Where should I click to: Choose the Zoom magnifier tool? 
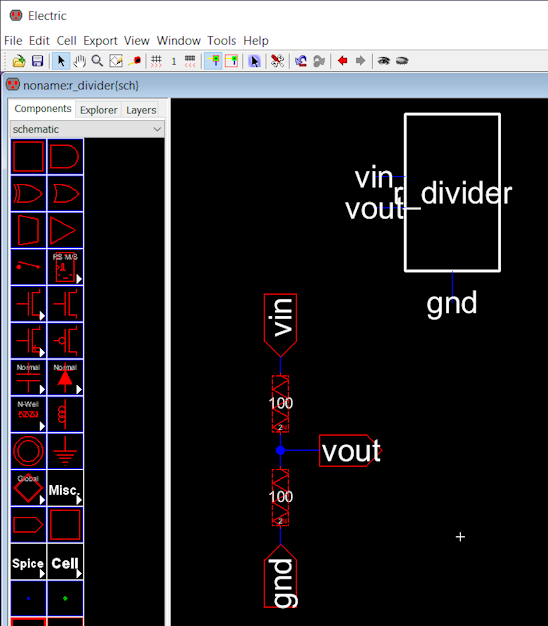coord(97,61)
